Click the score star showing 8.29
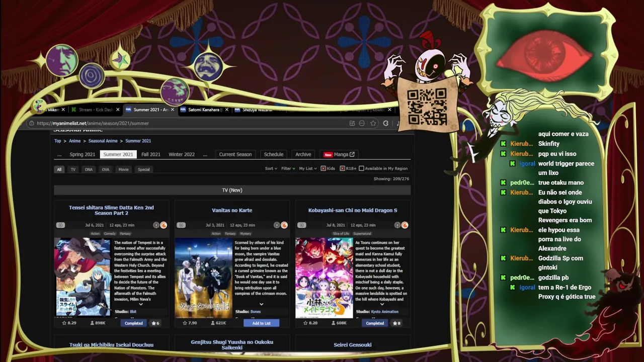This screenshot has height=362, width=644. click(x=64, y=323)
